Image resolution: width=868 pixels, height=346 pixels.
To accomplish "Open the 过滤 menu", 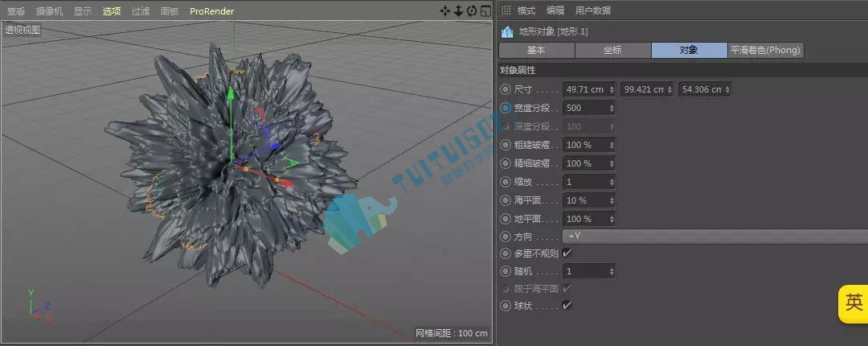I will [141, 11].
